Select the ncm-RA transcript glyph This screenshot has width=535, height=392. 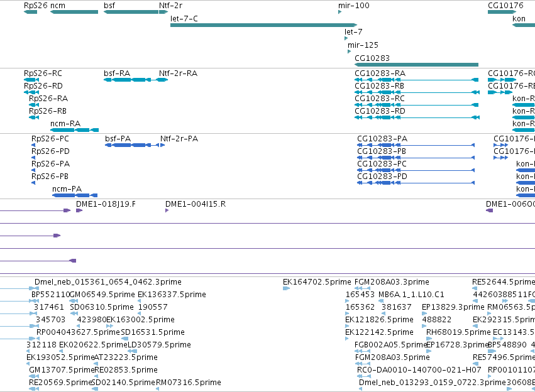74,130
